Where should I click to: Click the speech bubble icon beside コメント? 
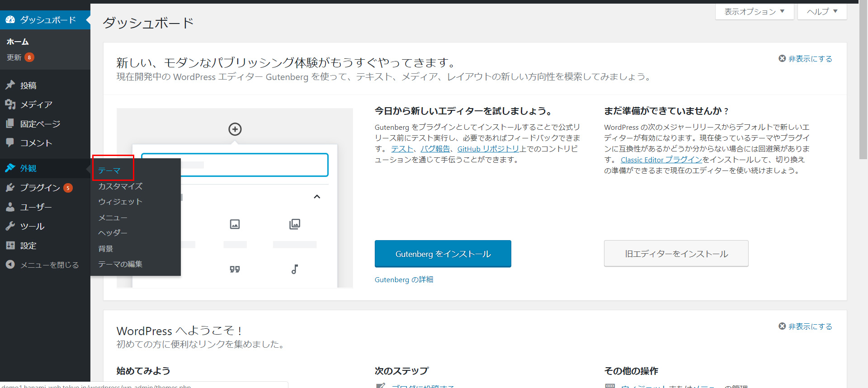point(10,142)
